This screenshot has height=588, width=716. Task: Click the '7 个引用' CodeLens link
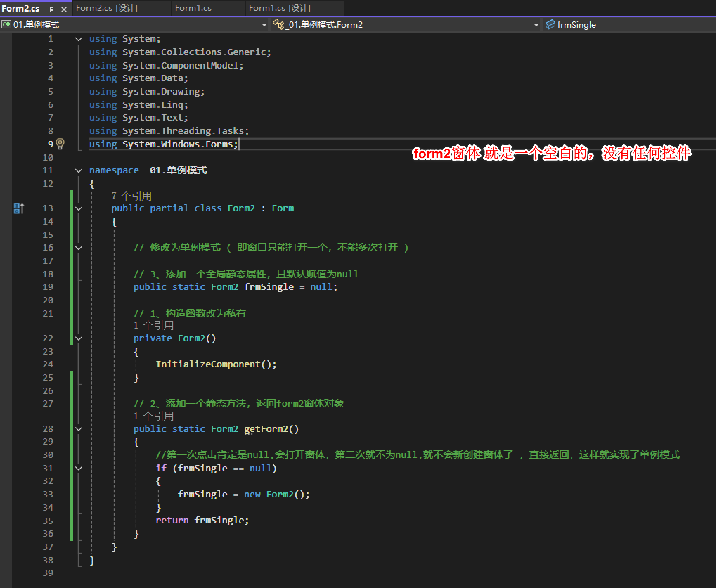pyautogui.click(x=131, y=196)
